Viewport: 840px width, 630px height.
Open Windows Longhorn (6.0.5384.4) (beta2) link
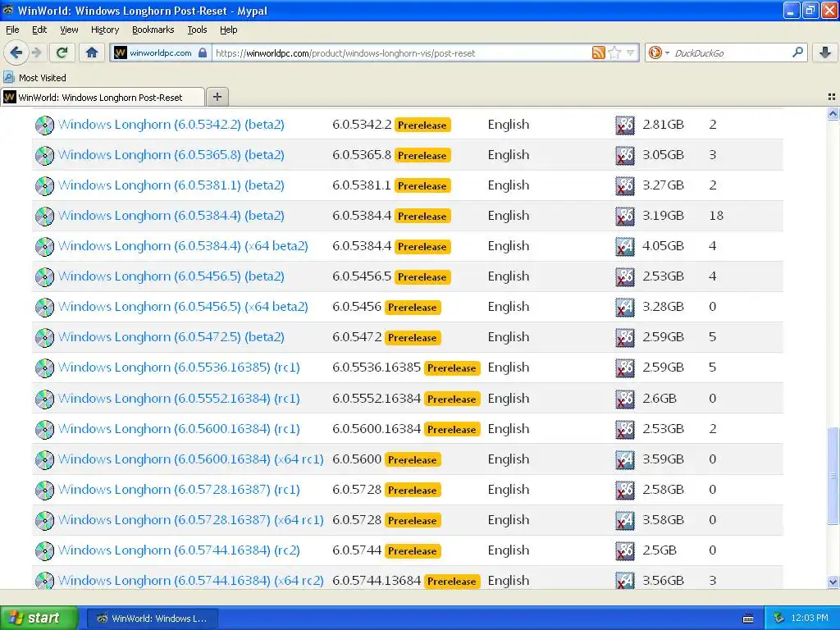coord(171,216)
